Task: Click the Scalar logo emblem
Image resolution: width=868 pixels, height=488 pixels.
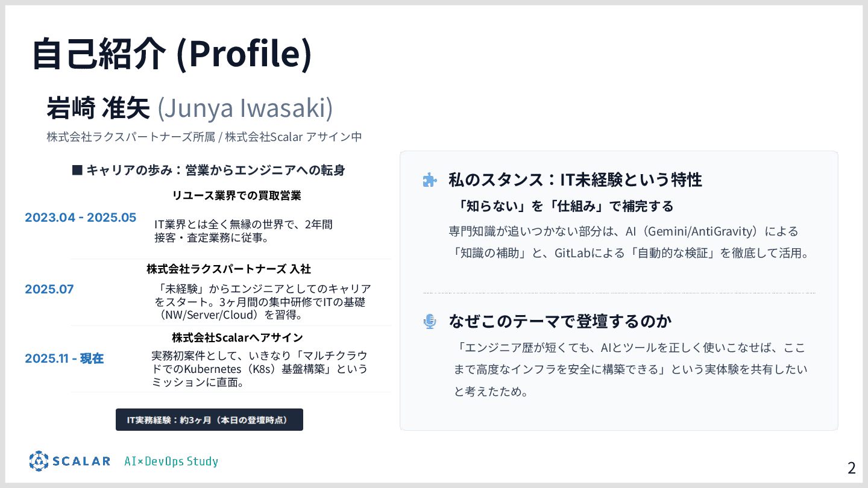Action: point(39,461)
